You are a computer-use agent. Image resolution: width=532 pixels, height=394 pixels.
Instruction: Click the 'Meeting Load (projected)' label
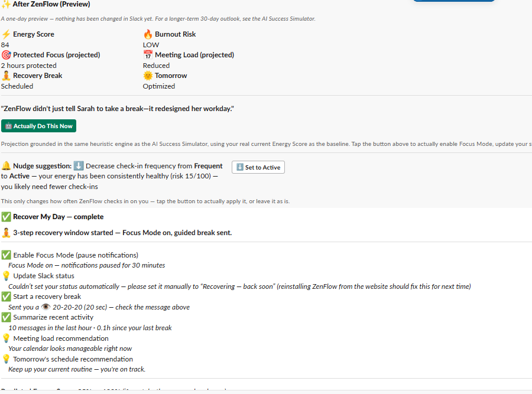pyautogui.click(x=194, y=55)
